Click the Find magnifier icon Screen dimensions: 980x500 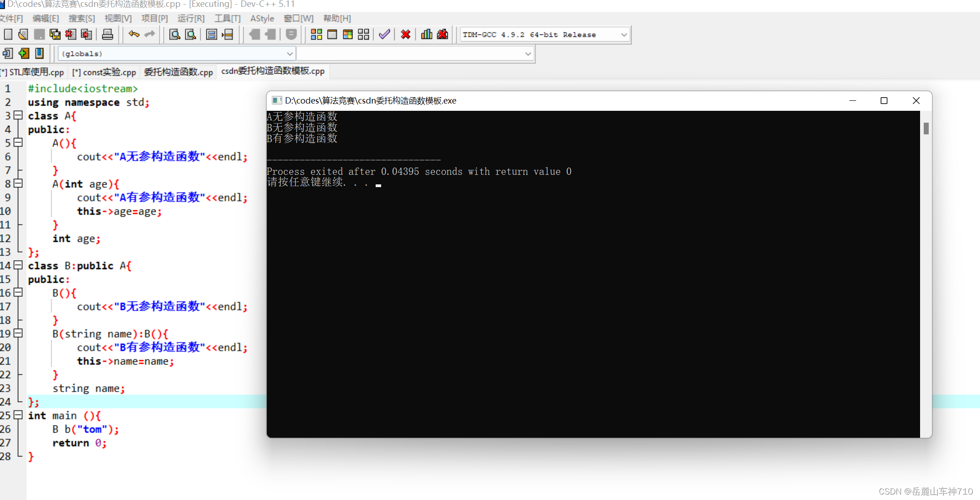pos(174,35)
